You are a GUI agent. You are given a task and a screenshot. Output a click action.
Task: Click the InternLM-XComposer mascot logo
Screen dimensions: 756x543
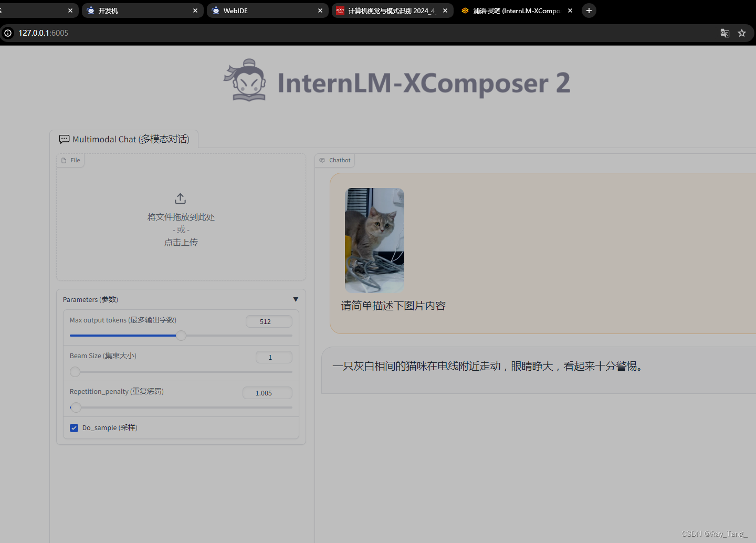coord(246,80)
